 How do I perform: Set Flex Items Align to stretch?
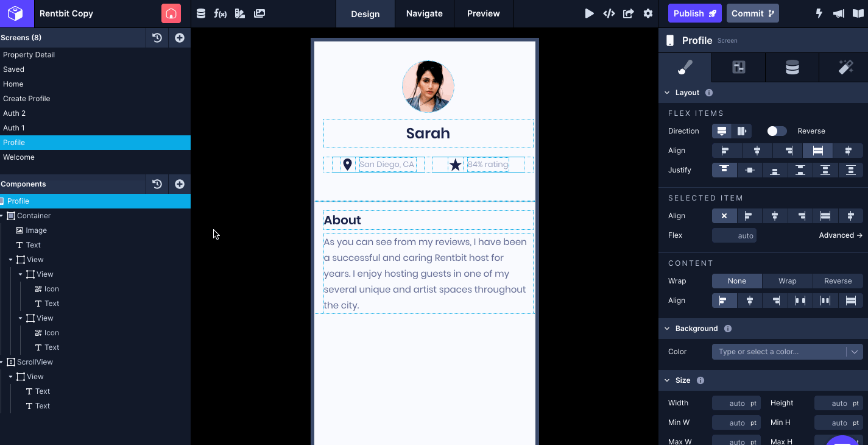(818, 151)
